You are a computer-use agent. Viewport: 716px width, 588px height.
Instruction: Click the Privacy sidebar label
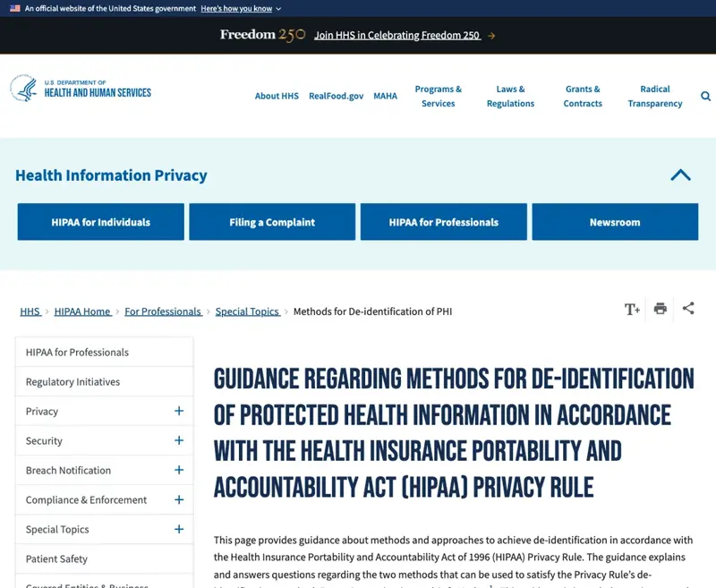tap(42, 412)
